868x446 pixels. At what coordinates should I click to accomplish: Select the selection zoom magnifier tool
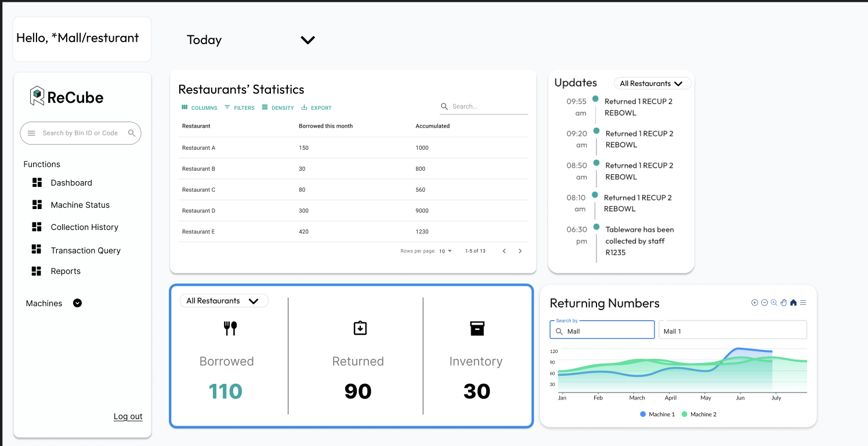774,303
